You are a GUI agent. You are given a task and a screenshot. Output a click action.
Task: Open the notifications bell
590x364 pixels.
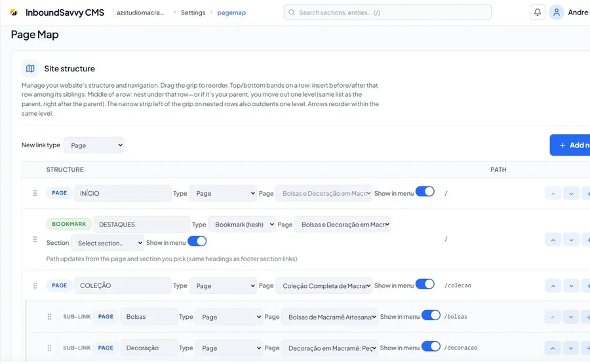point(538,12)
